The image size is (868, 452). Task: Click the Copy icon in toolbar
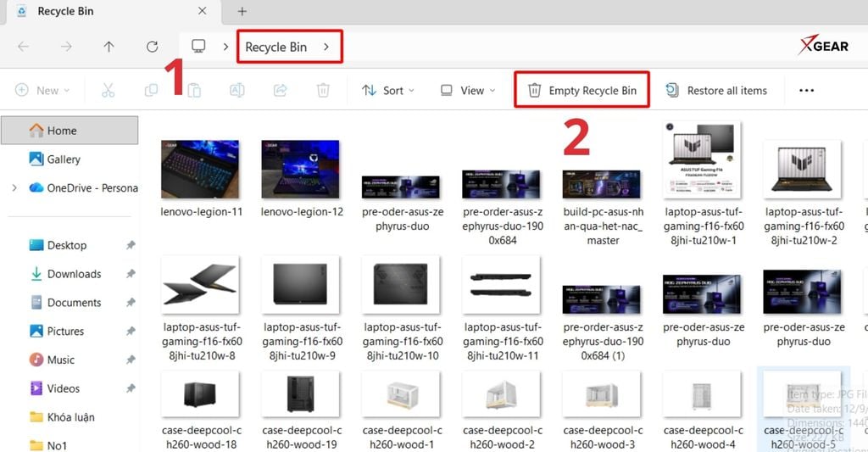point(151,90)
